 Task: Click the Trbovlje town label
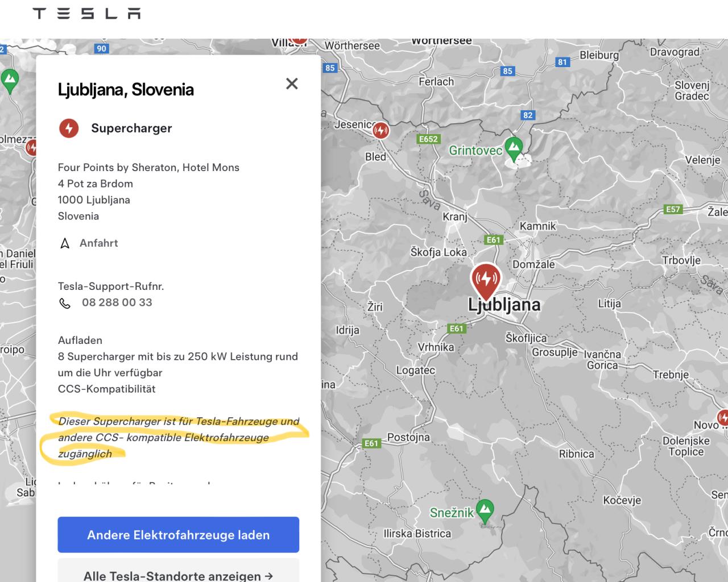tap(681, 260)
